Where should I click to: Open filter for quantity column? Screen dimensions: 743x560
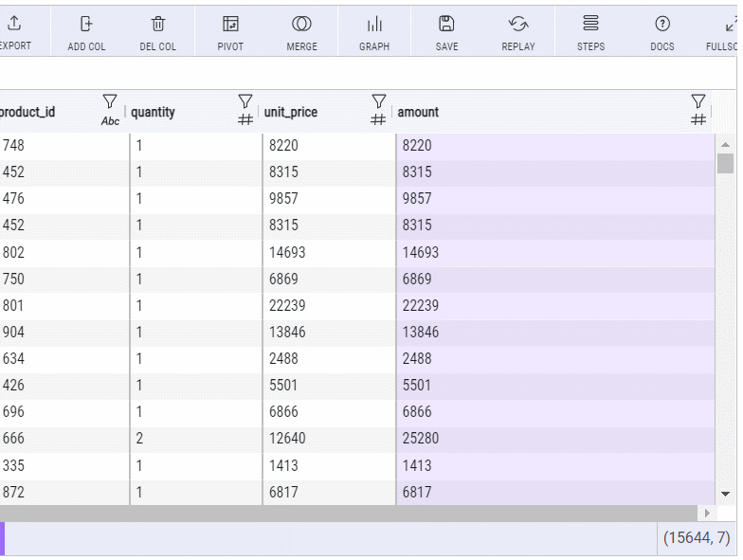pyautogui.click(x=245, y=101)
